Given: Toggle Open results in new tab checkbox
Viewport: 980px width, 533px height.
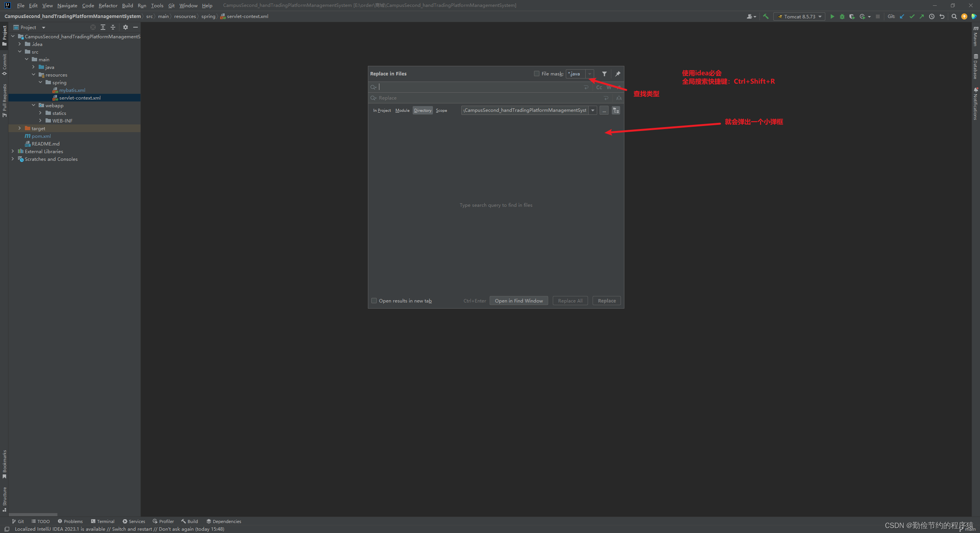Looking at the screenshot, I should click(373, 301).
